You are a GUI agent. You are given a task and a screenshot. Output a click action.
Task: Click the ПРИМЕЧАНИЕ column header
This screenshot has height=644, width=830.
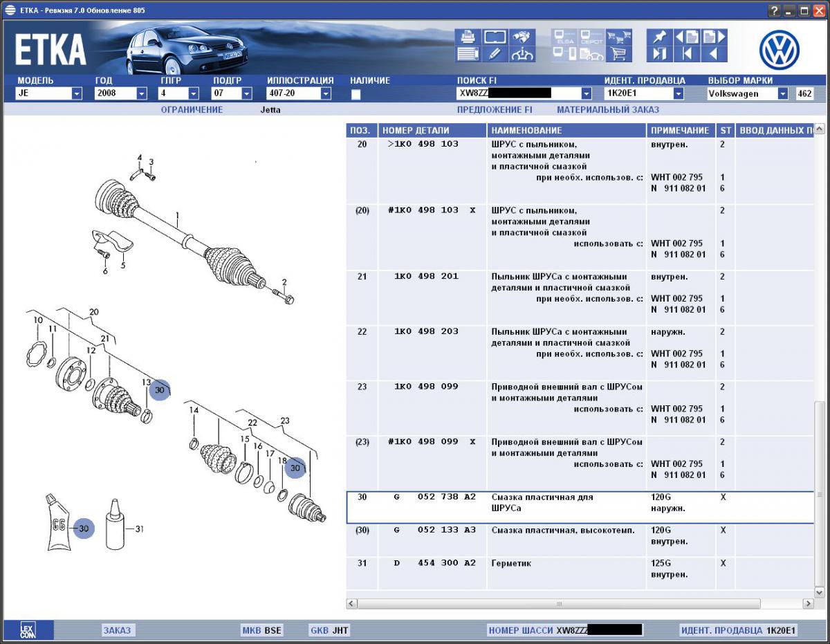tap(681, 130)
